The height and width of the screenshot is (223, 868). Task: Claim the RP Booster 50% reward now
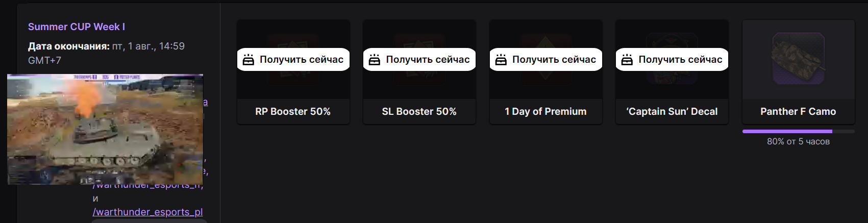pyautogui.click(x=293, y=60)
